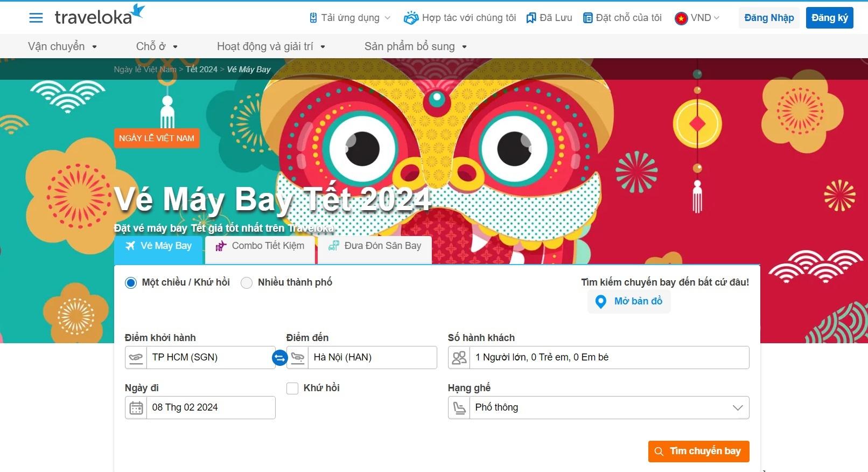868x472 pixels.
Task: Click the seat icon for seat class
Action: pyautogui.click(x=459, y=408)
